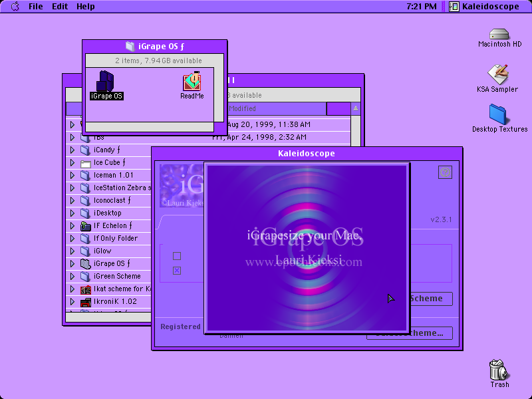532x399 pixels.
Task: Select the ReadMe file icon
Action: 192,81
